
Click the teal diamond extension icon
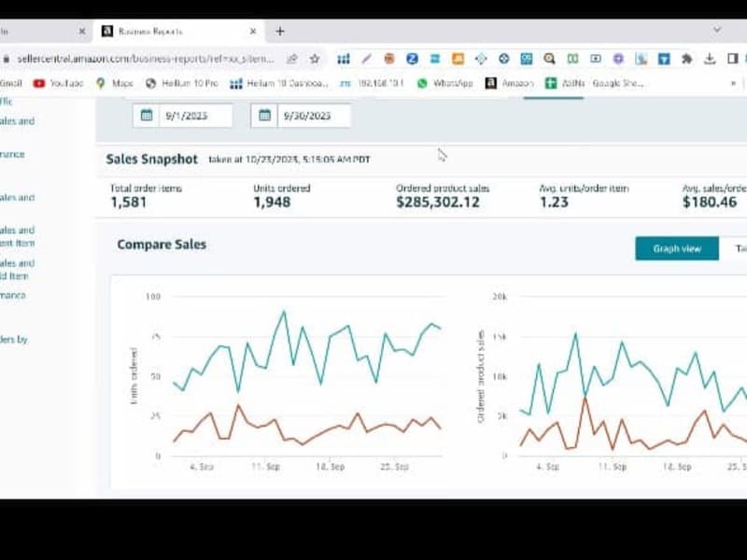[481, 59]
